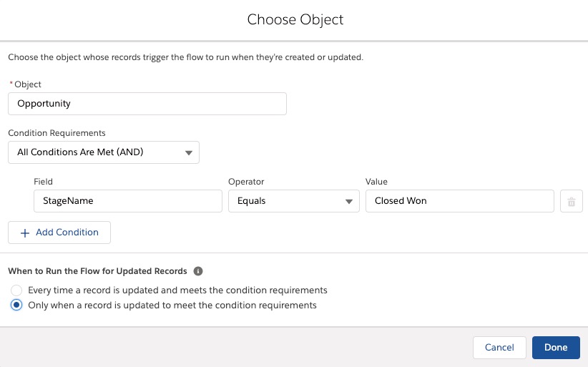Click the Add Condition button

pyautogui.click(x=59, y=233)
